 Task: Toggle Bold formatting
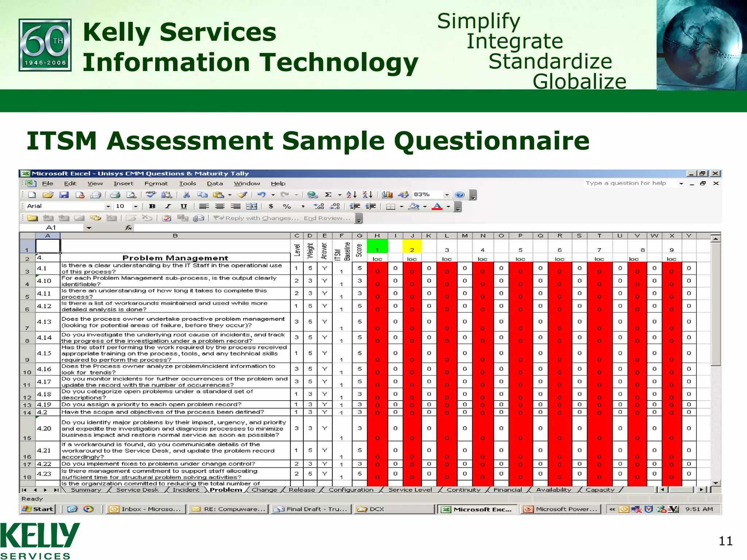tap(152, 207)
